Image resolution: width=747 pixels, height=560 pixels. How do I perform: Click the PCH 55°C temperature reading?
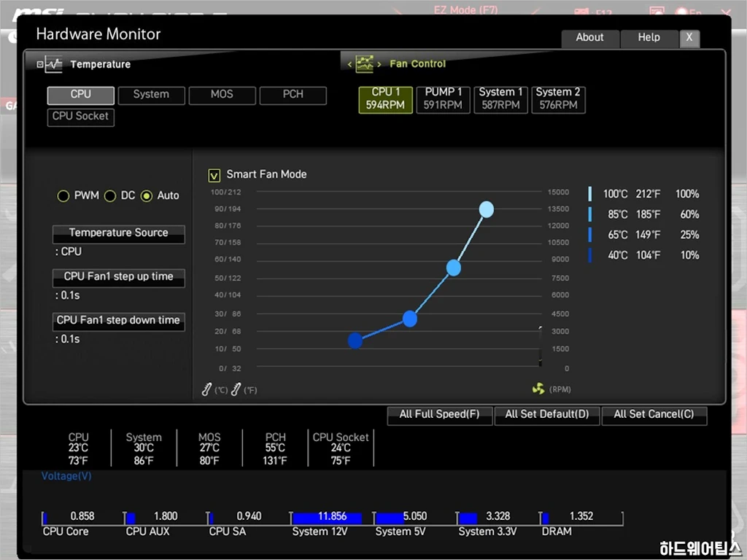275,448
